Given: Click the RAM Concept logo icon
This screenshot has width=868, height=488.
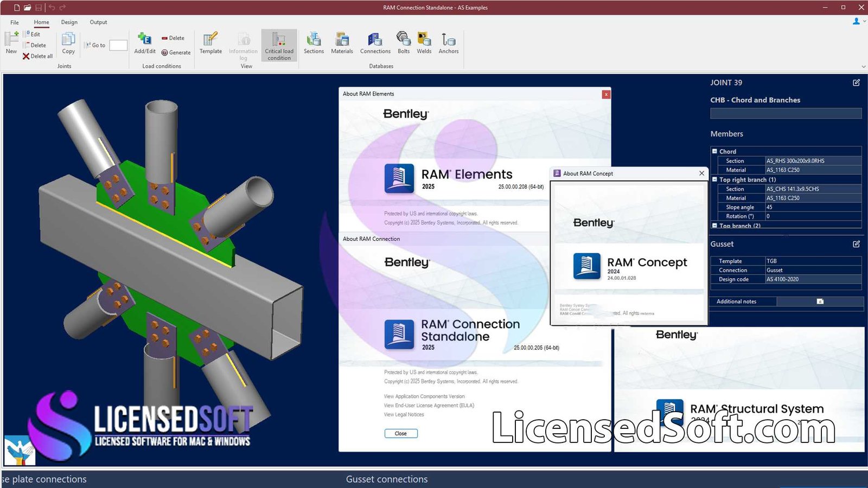Looking at the screenshot, I should coord(587,266).
